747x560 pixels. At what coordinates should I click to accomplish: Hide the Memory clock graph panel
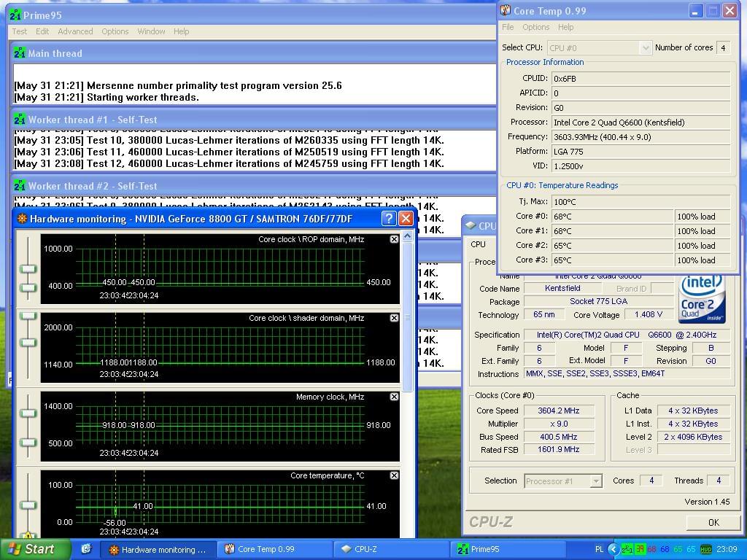click(x=395, y=397)
